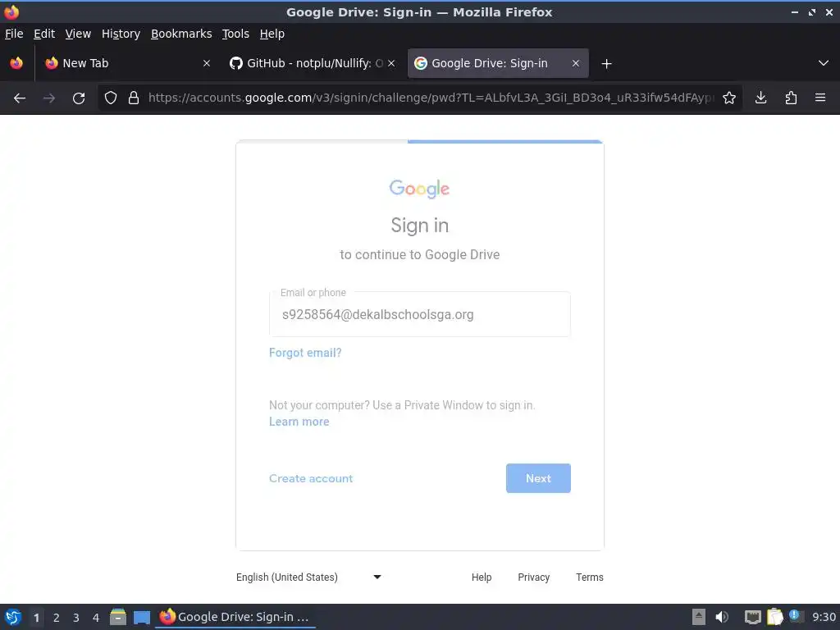The image size is (840, 630).
Task: Click the show desktop taskbar icon
Action: [141, 617]
